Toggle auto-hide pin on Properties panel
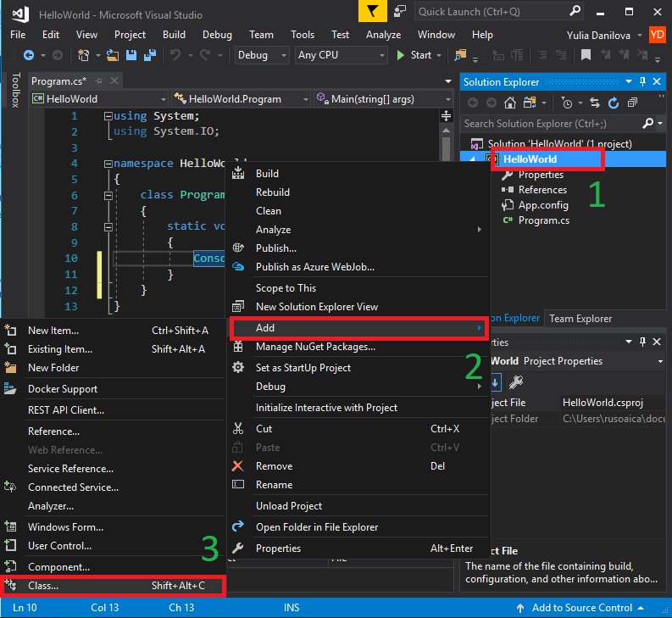This screenshot has width=672, height=618. pyautogui.click(x=643, y=341)
